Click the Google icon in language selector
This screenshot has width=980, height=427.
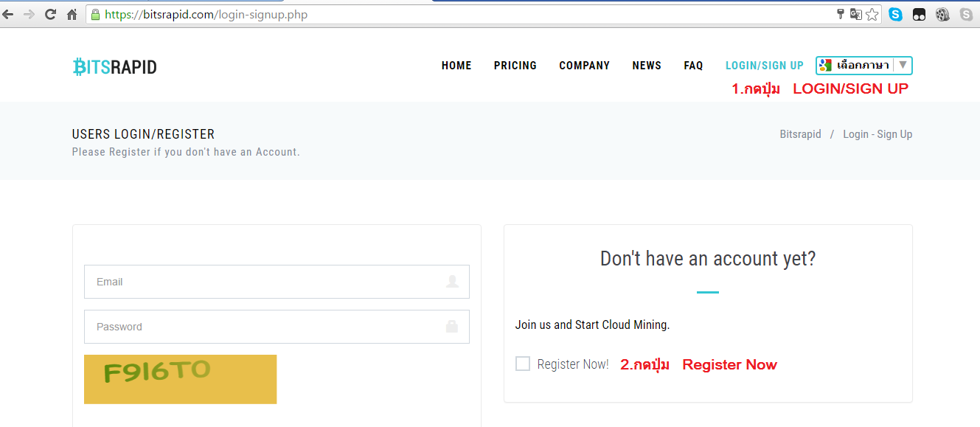826,65
